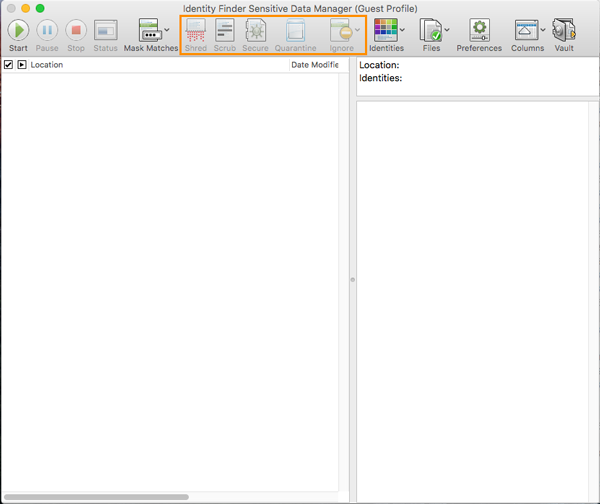This screenshot has height=504, width=600.
Task: Expand all rows with the header disclosure triangle
Action: (x=22, y=65)
